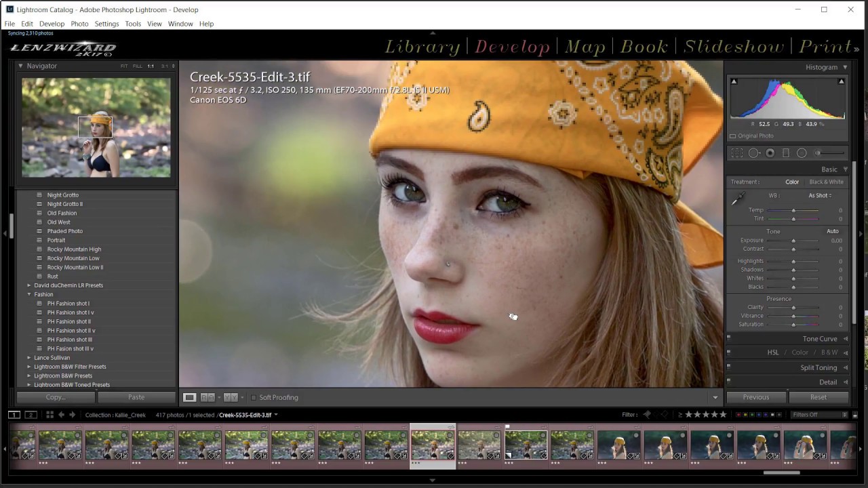Hide the filmstrip with bottom arrow
The width and height of the screenshot is (868, 488).
coord(433,480)
